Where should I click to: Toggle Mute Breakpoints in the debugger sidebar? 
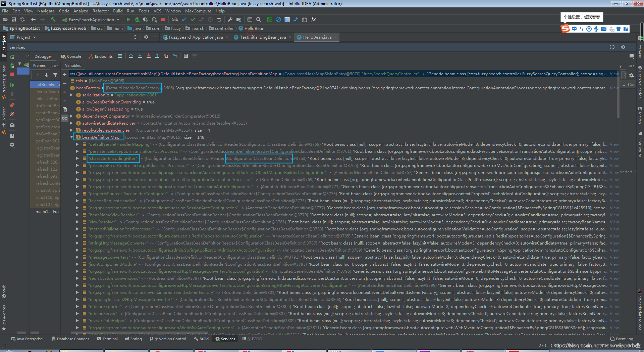12,114
